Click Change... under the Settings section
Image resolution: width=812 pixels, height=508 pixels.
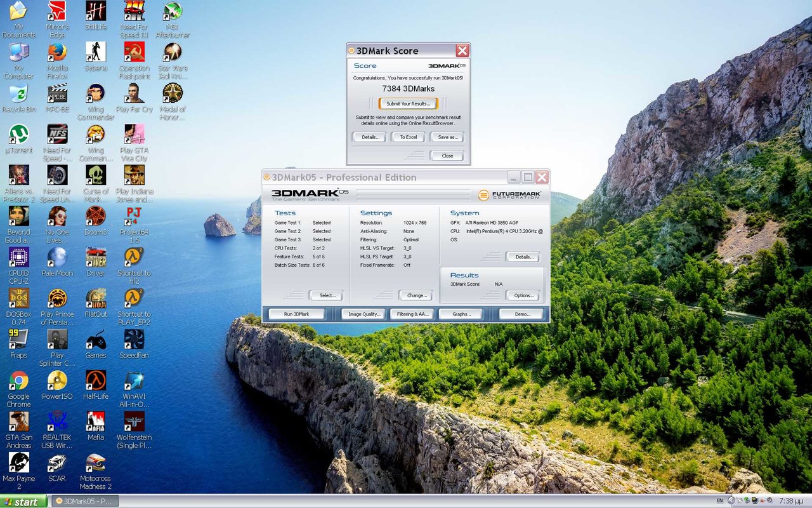(x=416, y=295)
